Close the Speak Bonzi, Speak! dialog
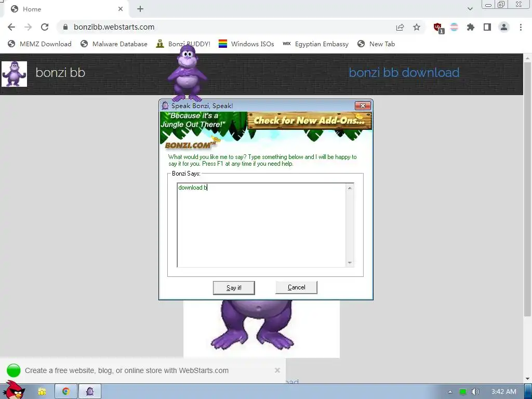 [x=363, y=106]
